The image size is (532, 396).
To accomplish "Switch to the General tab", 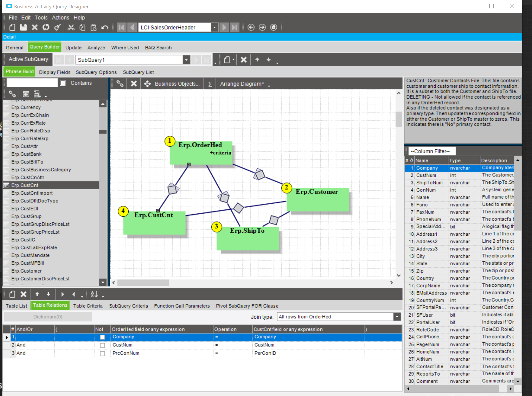I will coord(15,48).
